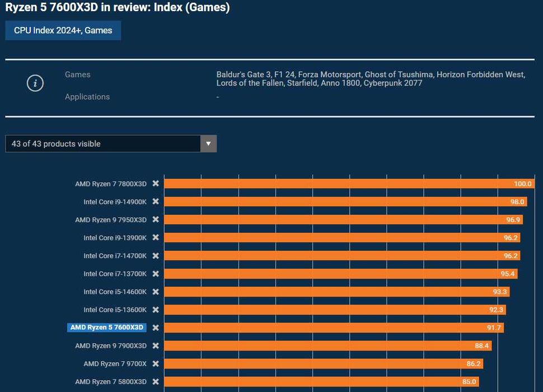
Task: Click the 'Applications' info label
Action: click(x=87, y=97)
